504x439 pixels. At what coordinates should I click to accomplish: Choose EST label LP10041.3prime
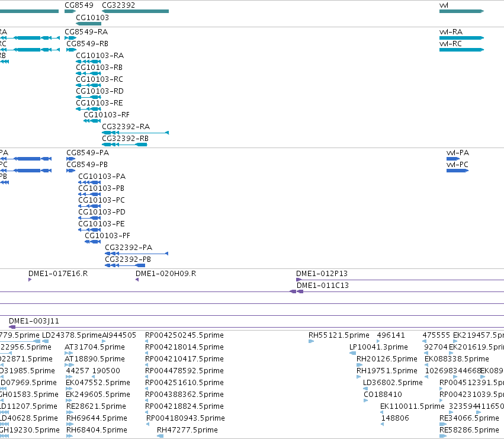378,347
